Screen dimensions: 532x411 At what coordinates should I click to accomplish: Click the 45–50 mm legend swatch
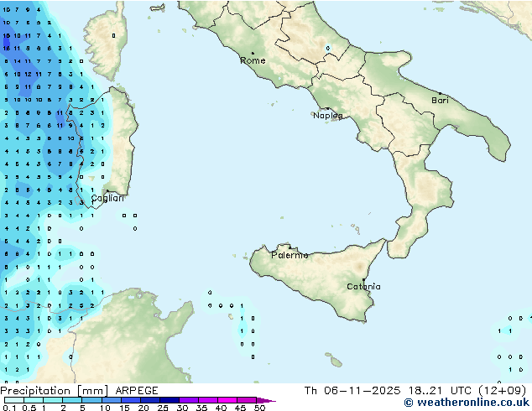point(247,400)
